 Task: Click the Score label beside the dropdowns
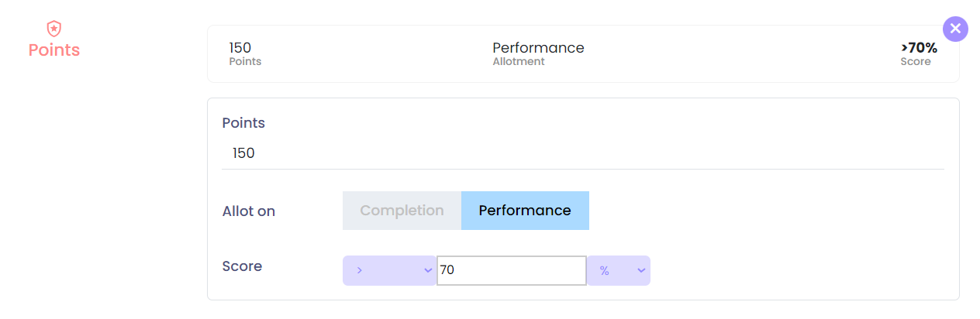242,266
